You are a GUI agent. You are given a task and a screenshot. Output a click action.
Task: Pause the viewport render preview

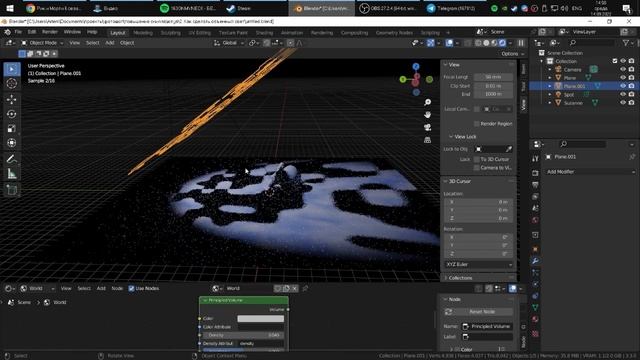521,43
